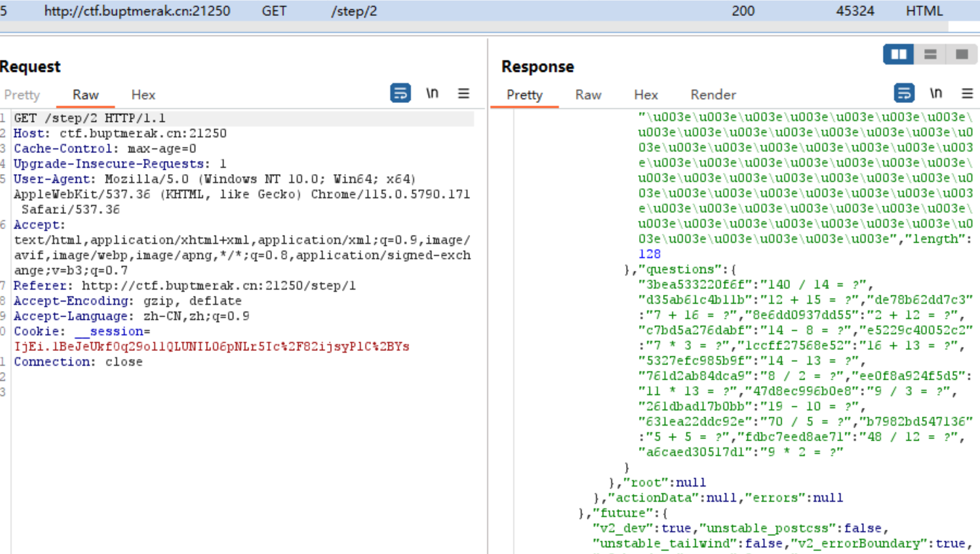Click the length value 128 in response
Image resolution: width=980 pixels, height=554 pixels.
(x=649, y=254)
